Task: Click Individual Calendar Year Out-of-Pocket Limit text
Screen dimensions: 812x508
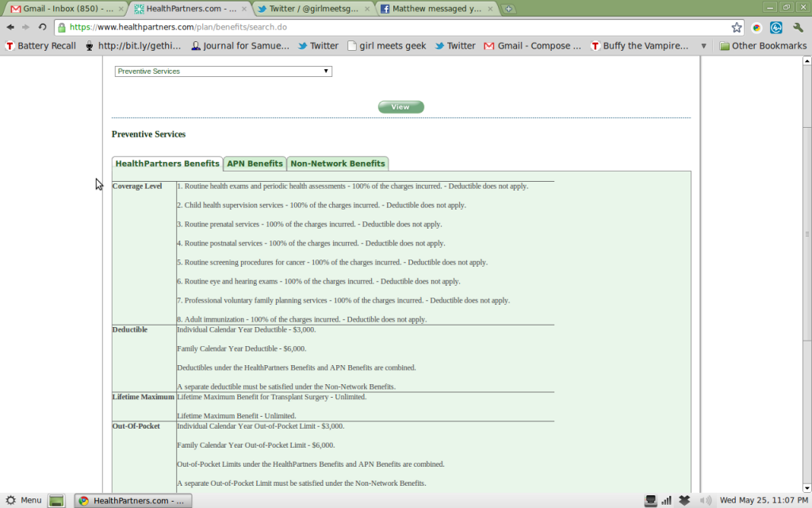Action: [x=260, y=426]
